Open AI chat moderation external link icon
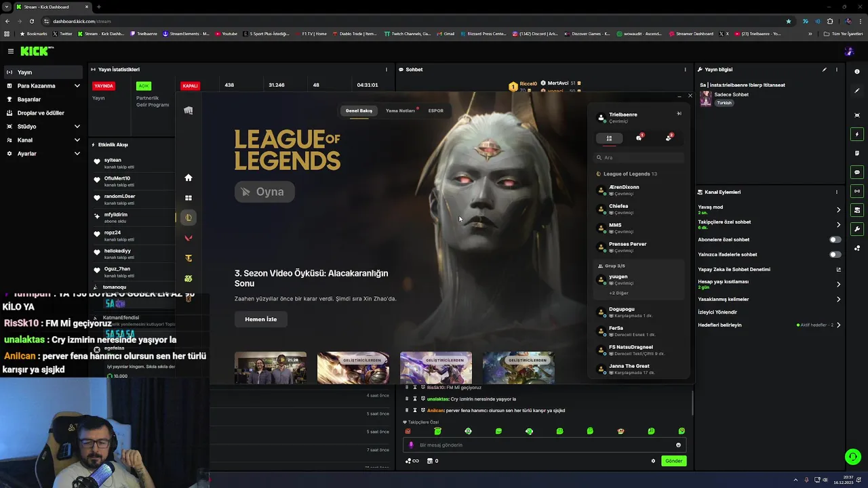This screenshot has width=868, height=488. tap(838, 269)
